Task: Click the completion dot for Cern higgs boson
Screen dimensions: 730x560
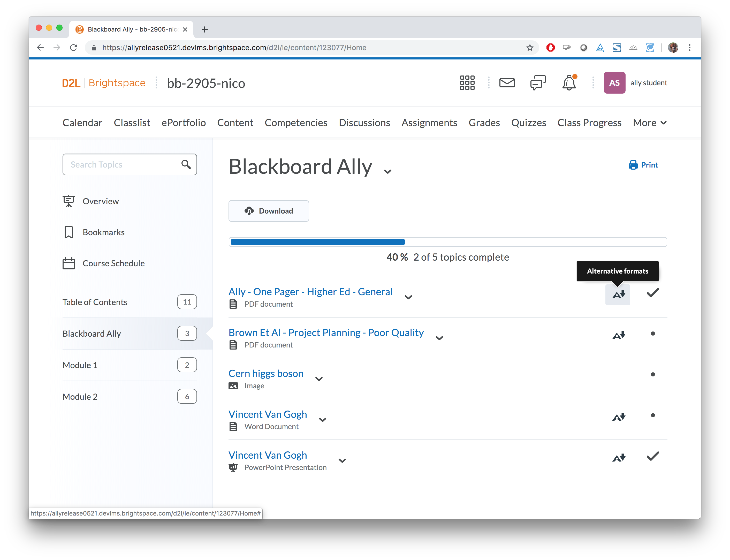Action: click(652, 374)
